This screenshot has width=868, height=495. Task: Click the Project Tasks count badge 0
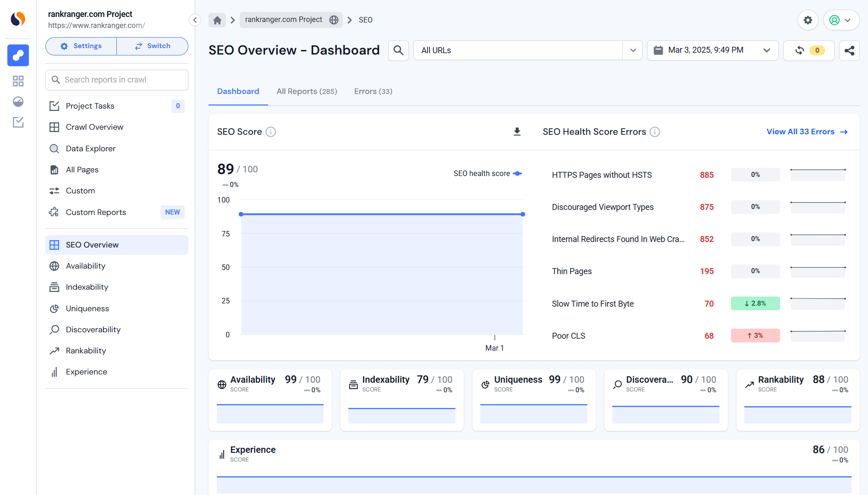pyautogui.click(x=178, y=106)
